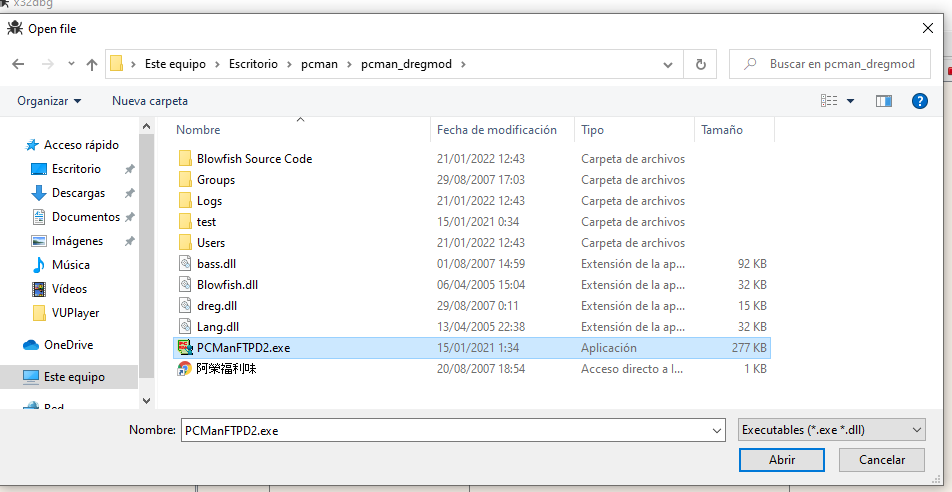
Task: Go up one folder level arrow
Action: [92, 64]
